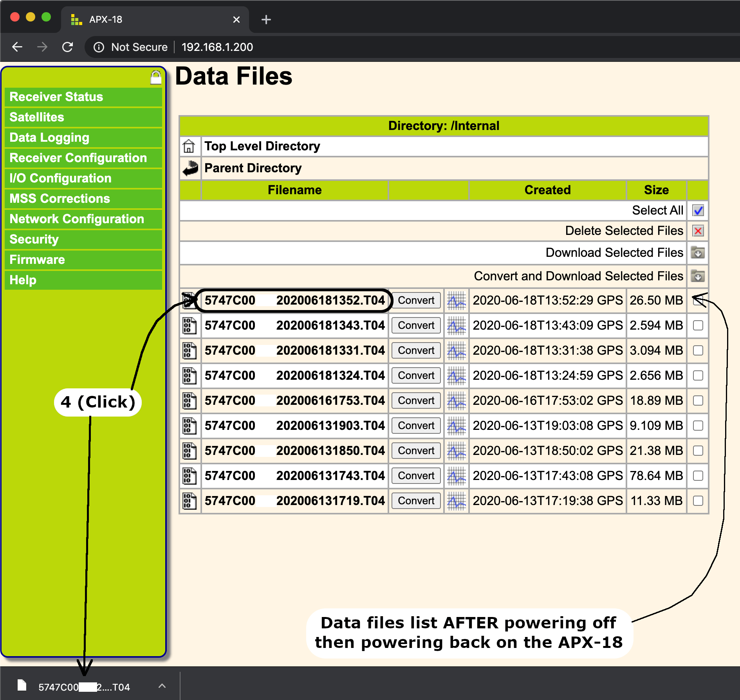
Task: Open the Data Logging menu
Action: coord(83,138)
